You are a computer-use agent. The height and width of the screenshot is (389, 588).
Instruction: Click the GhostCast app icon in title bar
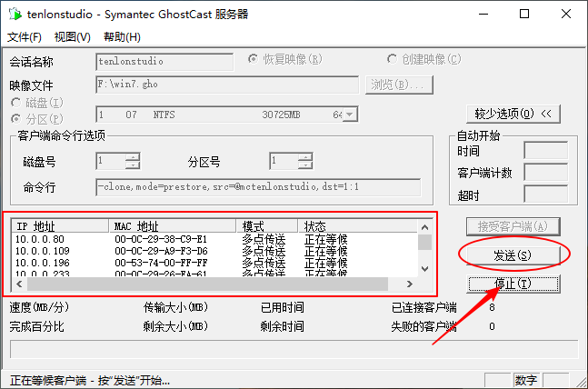(15, 15)
